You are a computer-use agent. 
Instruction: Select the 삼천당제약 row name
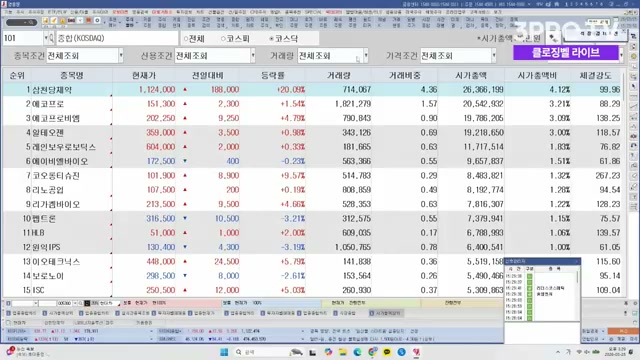click(x=52, y=90)
